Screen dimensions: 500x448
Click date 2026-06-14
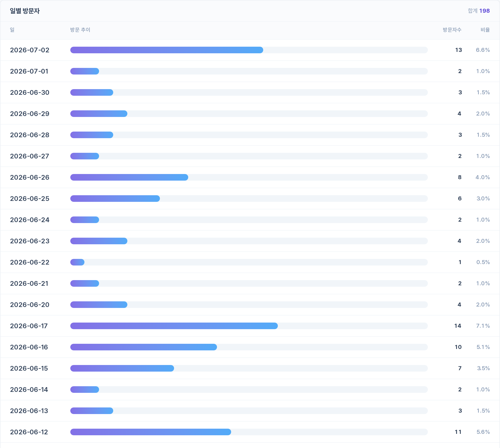(x=29, y=390)
